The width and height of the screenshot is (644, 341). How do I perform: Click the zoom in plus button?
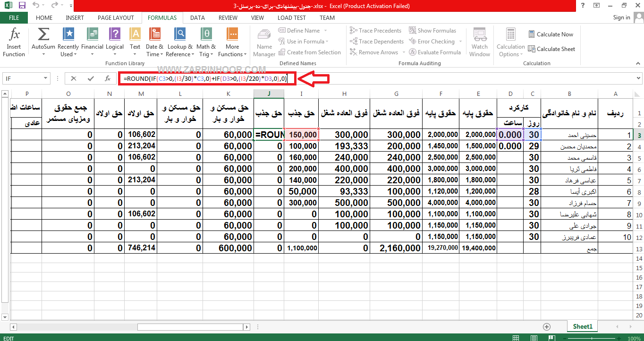pos(619,338)
